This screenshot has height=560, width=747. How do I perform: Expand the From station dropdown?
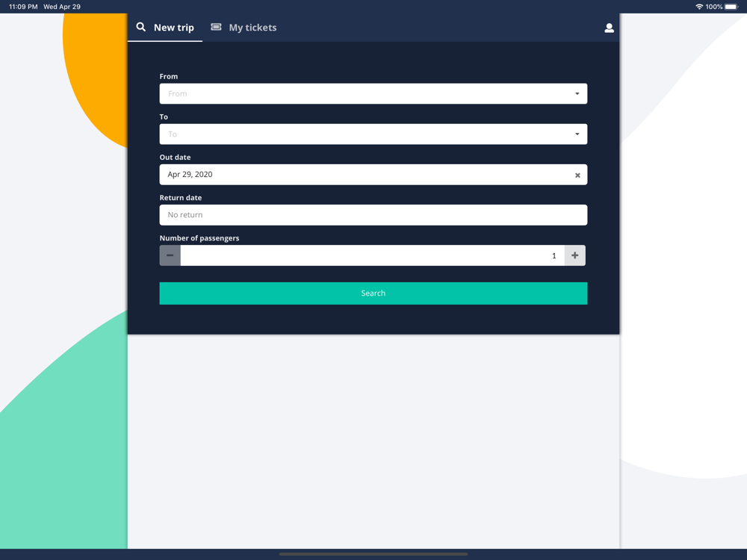point(373,94)
